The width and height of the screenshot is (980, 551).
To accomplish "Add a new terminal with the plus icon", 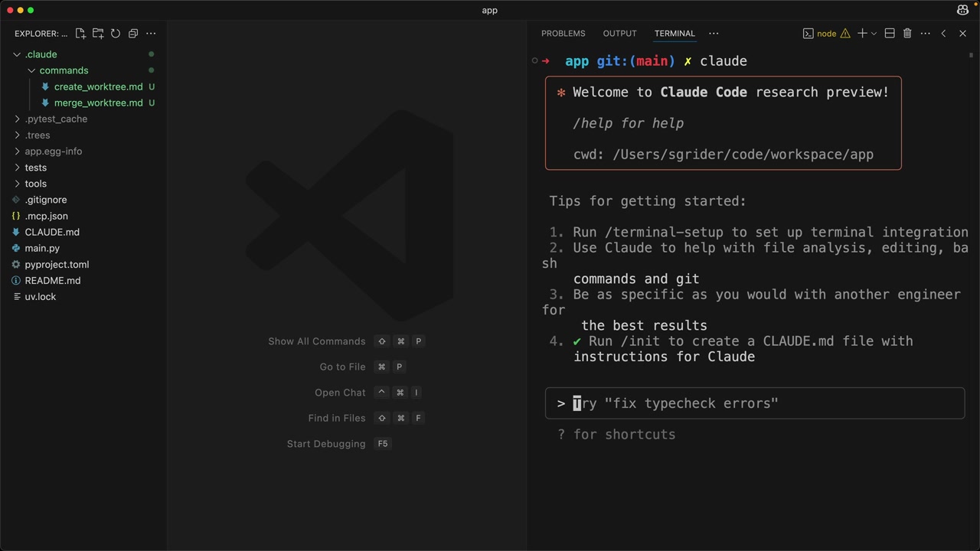I will [862, 34].
